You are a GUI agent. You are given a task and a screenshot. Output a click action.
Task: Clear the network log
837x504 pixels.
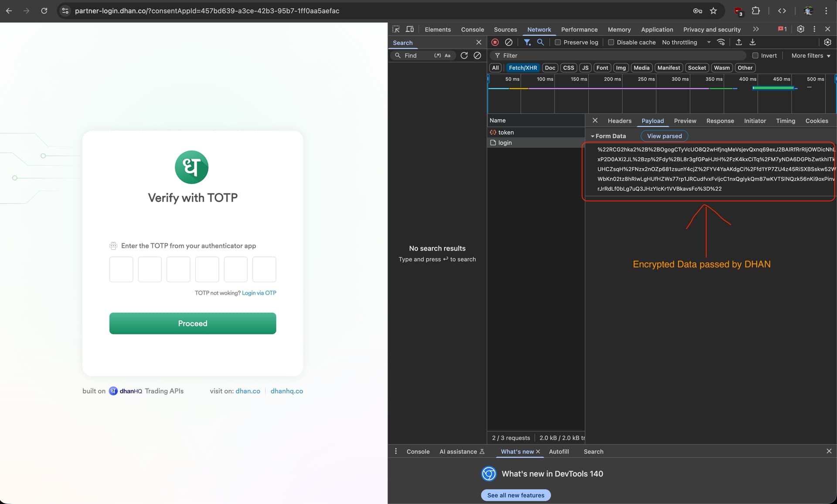click(508, 42)
